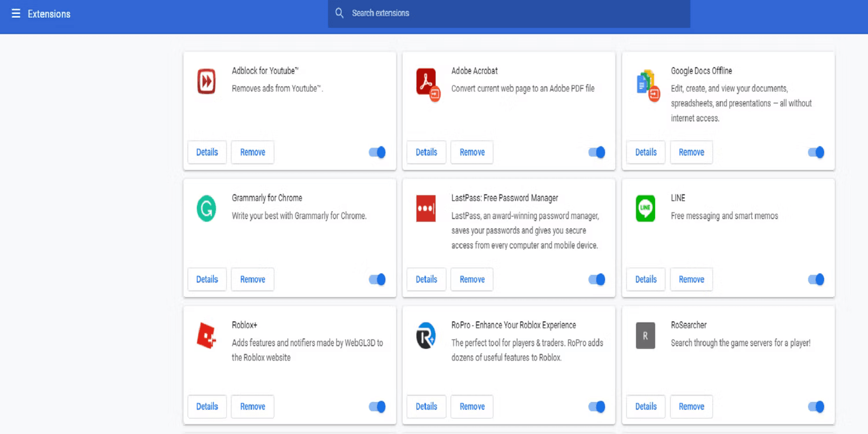
Task: Open the Extensions hamburger menu
Action: click(x=14, y=13)
